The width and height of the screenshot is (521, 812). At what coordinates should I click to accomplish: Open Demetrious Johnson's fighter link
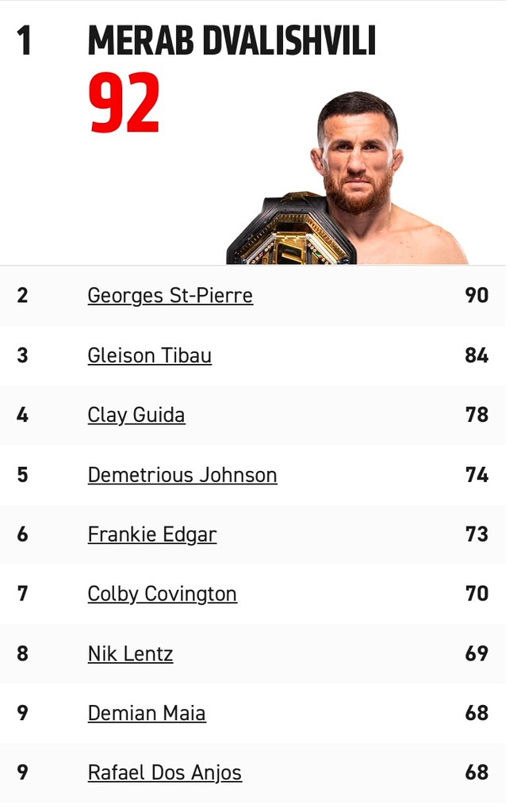click(182, 475)
